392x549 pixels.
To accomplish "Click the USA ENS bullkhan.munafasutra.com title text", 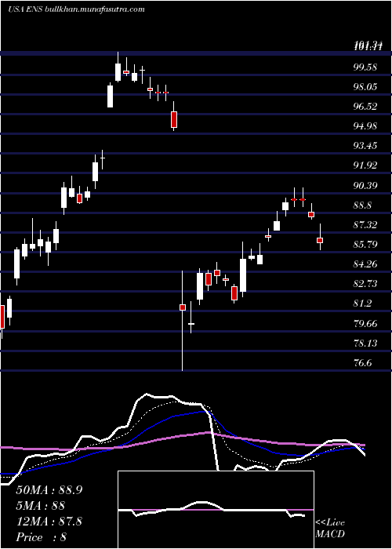I will 76,9.
